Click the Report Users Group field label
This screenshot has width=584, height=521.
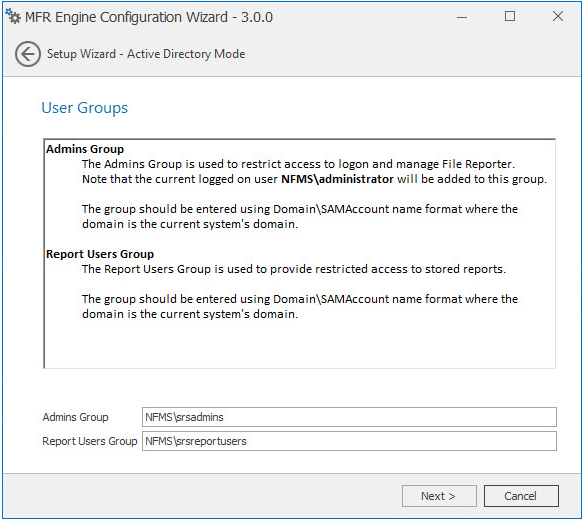[90, 441]
